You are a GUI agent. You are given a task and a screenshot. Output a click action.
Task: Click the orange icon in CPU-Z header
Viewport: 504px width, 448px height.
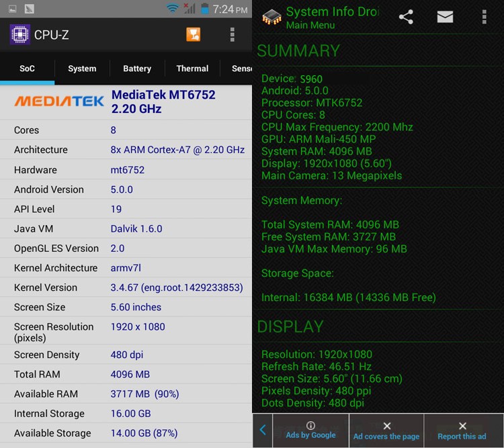click(193, 34)
